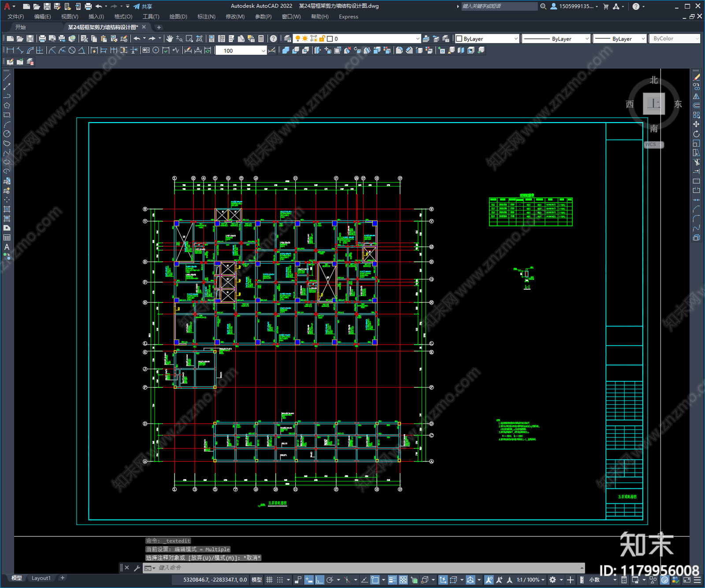Image resolution: width=705 pixels, height=588 pixels.
Task: Open the calculator tool in toolbar
Action: (261, 39)
